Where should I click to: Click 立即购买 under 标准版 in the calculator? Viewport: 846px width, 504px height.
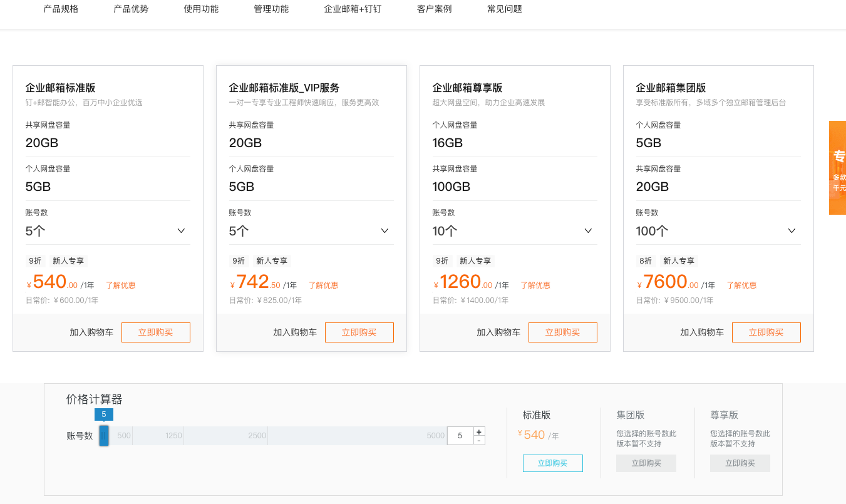pos(553,463)
